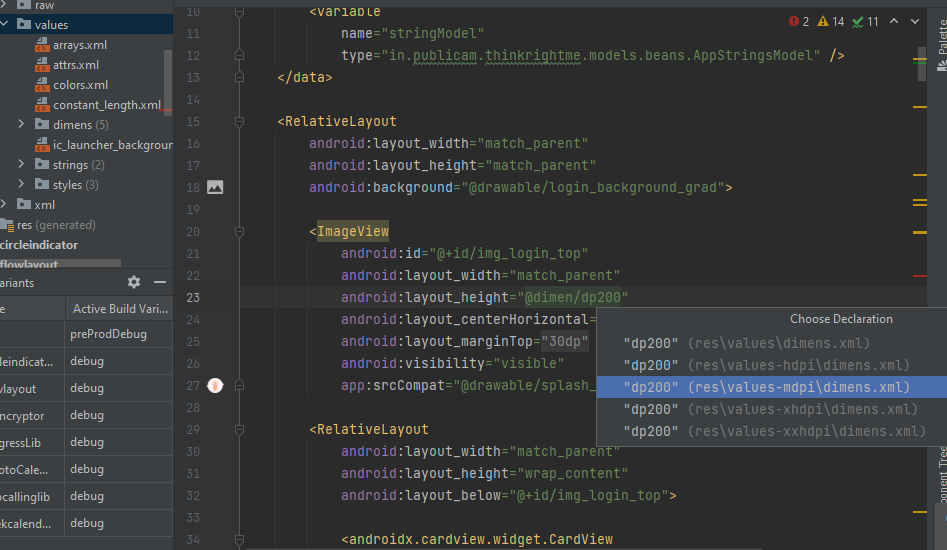The height and width of the screenshot is (550, 947).
Task: Click the drawable gutter icon on line 27
Action: pyautogui.click(x=215, y=385)
